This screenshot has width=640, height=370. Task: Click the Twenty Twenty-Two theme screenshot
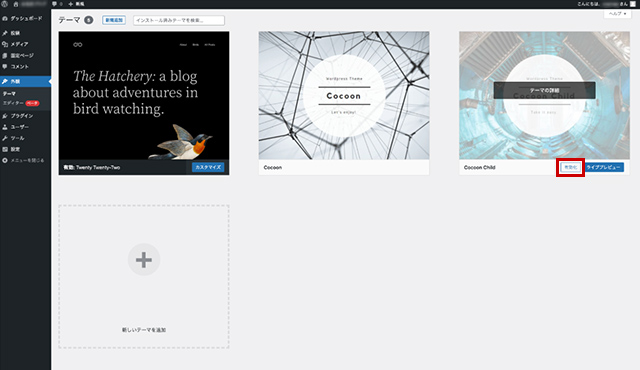pyautogui.click(x=144, y=95)
